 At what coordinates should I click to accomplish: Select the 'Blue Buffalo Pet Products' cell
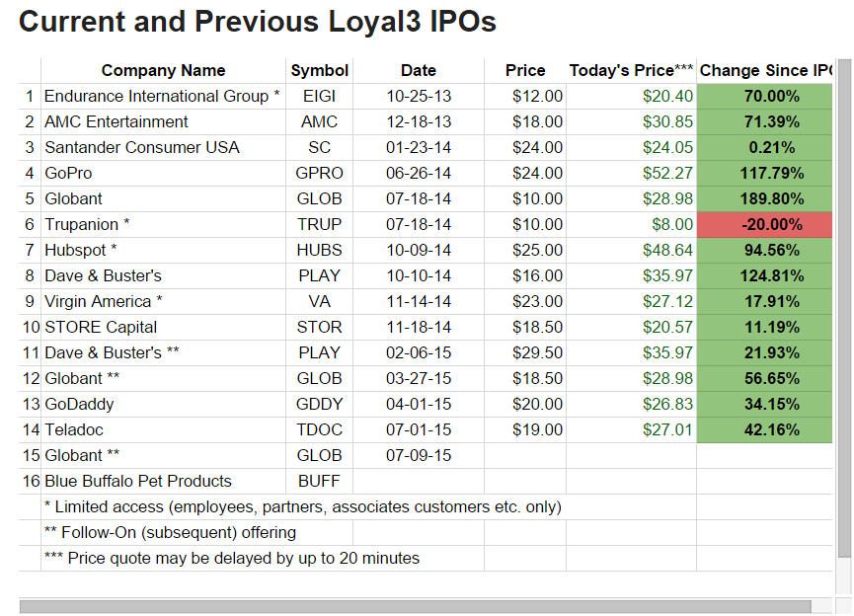point(163,481)
